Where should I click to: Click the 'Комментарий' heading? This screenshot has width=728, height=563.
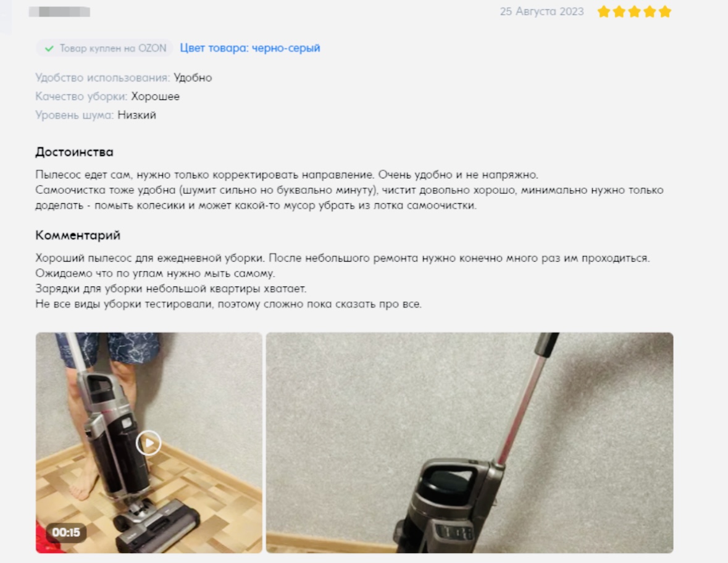(78, 235)
